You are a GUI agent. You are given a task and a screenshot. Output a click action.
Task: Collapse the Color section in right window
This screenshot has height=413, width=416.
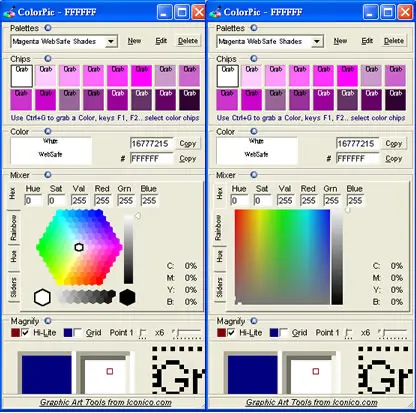254,131
